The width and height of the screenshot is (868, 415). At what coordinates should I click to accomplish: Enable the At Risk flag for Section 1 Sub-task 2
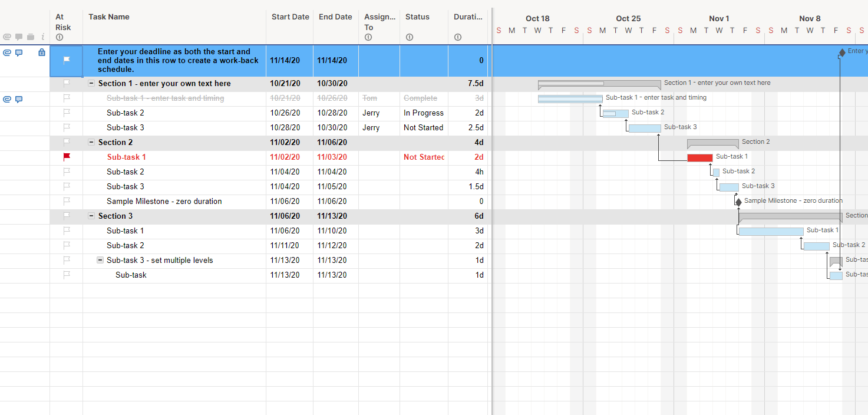66,113
